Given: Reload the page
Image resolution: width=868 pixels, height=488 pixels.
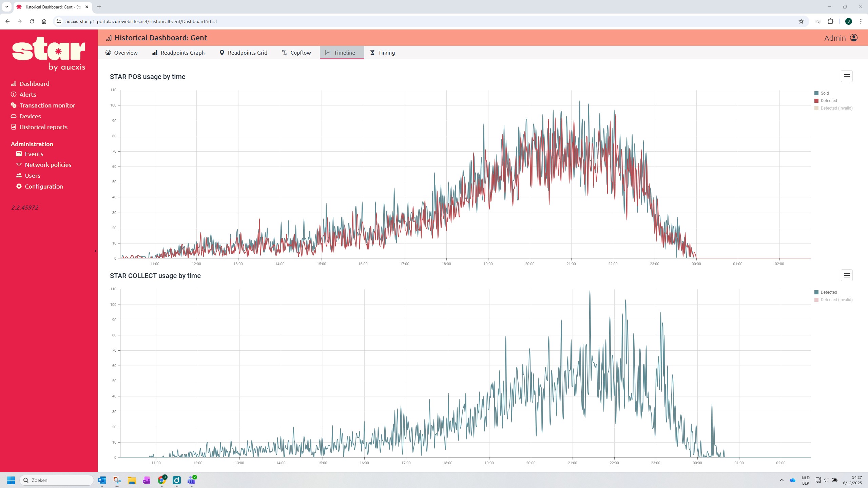Looking at the screenshot, I should click(x=32, y=21).
